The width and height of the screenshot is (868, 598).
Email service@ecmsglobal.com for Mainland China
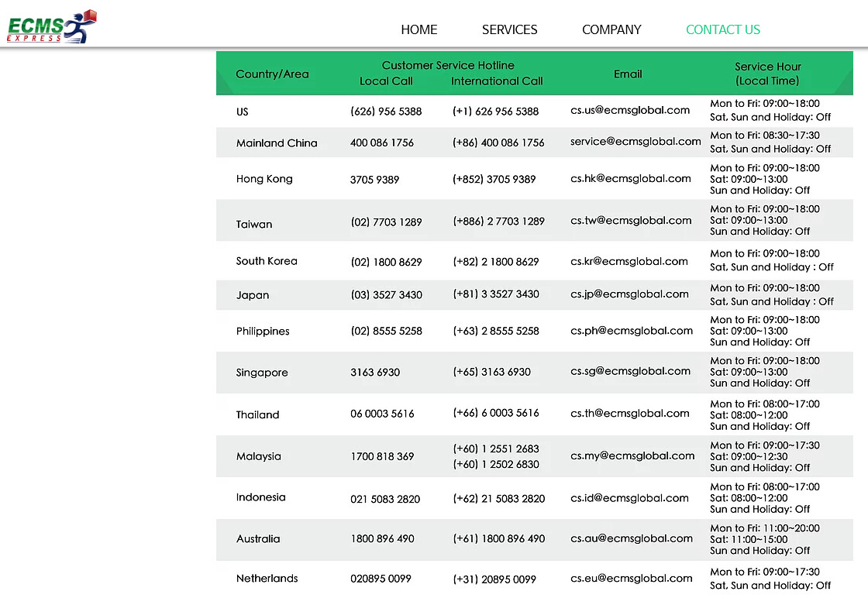tap(635, 142)
